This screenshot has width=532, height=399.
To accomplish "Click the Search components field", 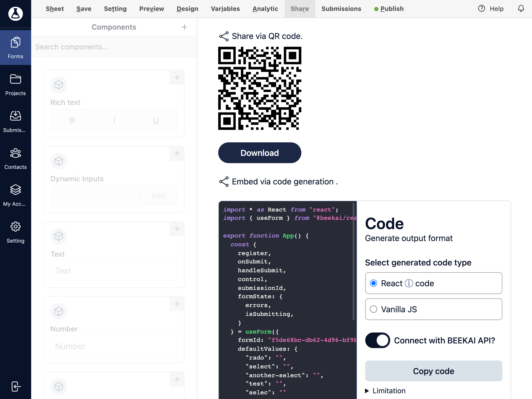I will [114, 47].
